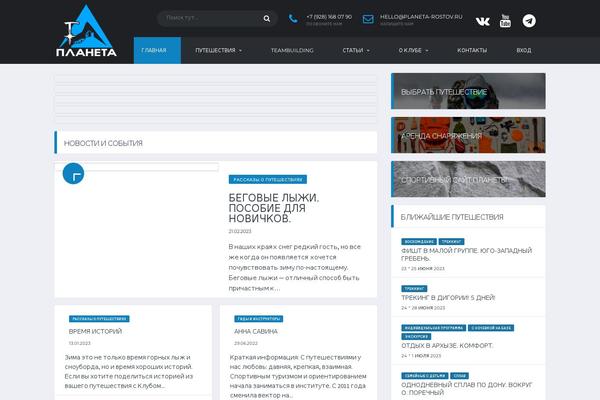This screenshot has height=400, width=600.
Task: Expand the Путешествия dropdown menu
Action: point(218,50)
